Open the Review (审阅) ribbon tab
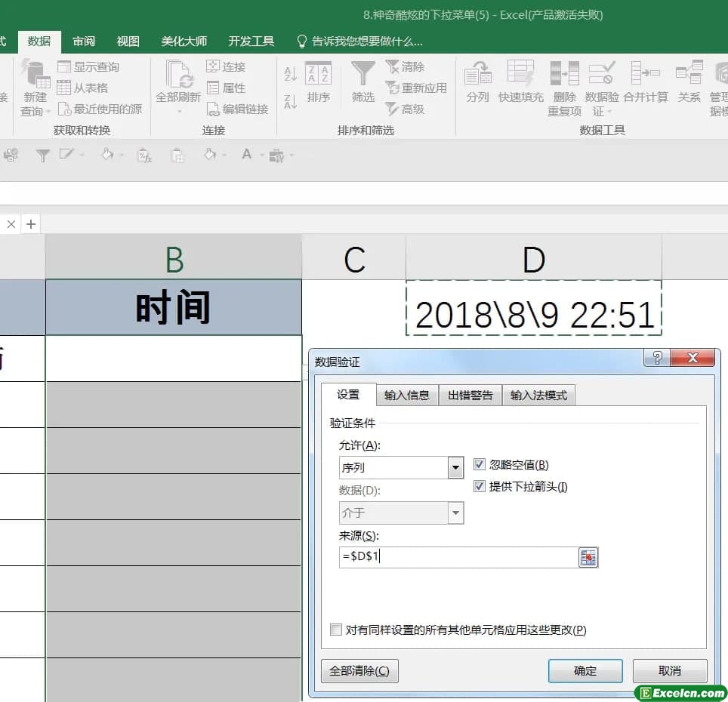The image size is (728, 702). pos(84,42)
